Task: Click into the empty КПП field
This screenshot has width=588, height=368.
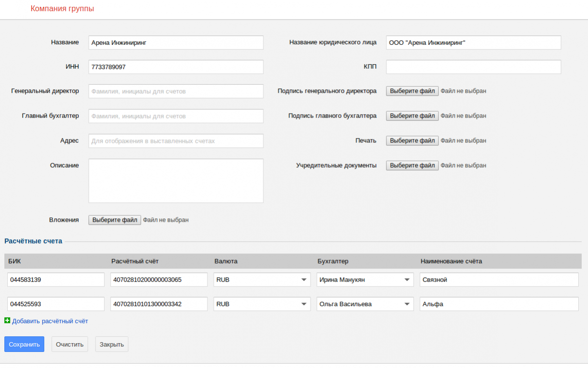Action: (473, 67)
